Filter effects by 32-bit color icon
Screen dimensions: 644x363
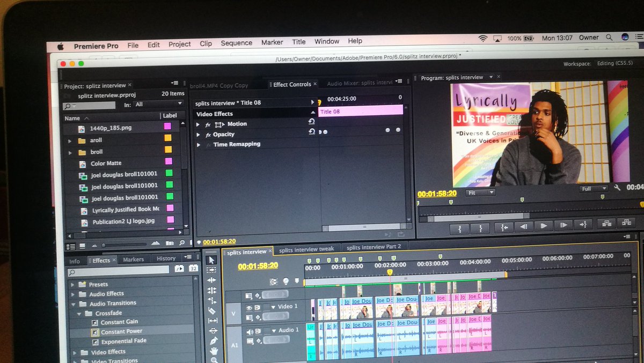(x=193, y=269)
